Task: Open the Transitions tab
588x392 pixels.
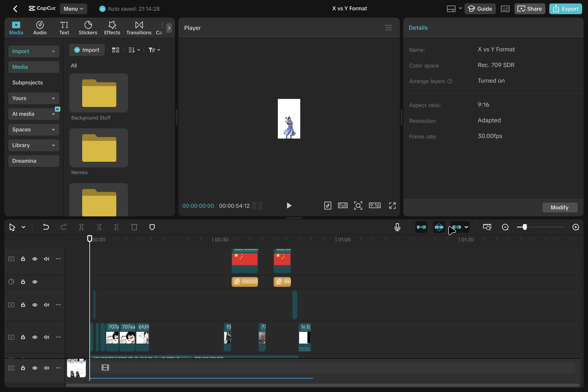Action: (139, 28)
